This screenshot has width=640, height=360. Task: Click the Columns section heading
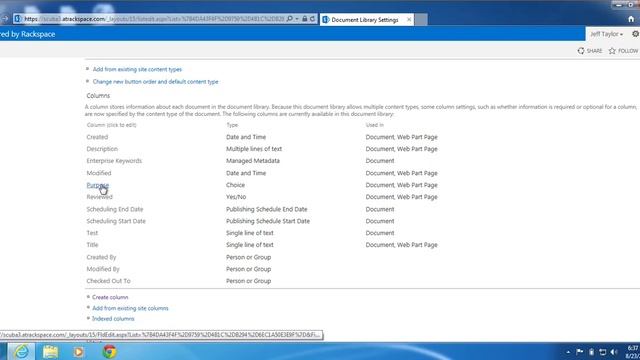pyautogui.click(x=98, y=96)
